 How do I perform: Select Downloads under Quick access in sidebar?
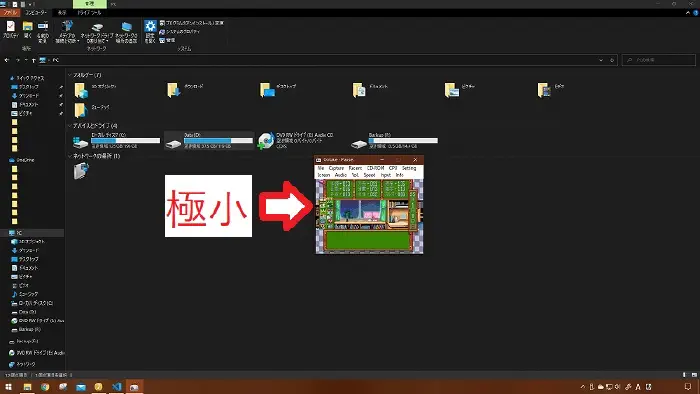tap(26, 96)
